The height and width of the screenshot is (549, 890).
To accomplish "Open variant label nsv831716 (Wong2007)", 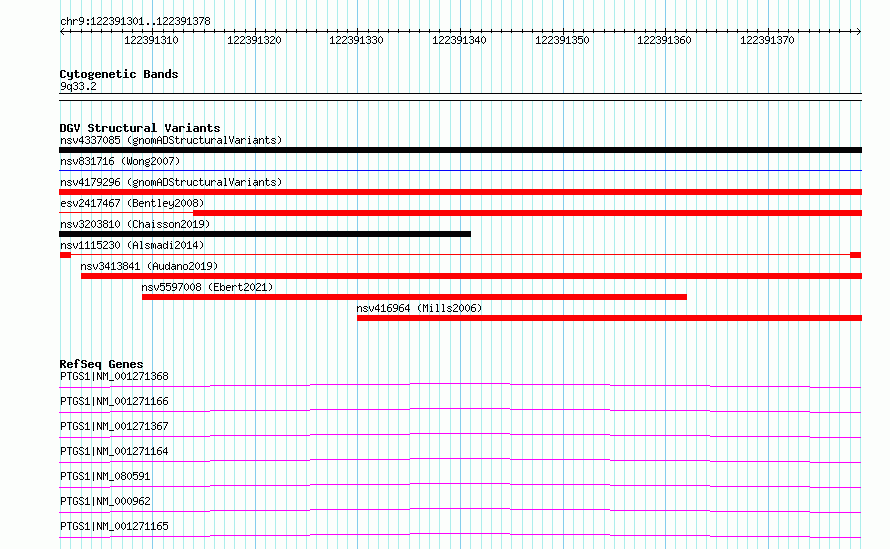I will [120, 161].
